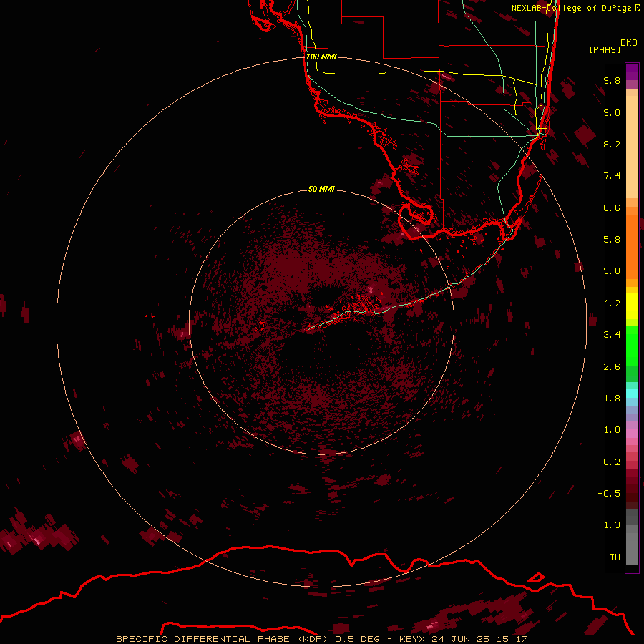Screen dimensions: 644x644
Task: Click the 1.8 value on the color scale
Action: (612, 399)
